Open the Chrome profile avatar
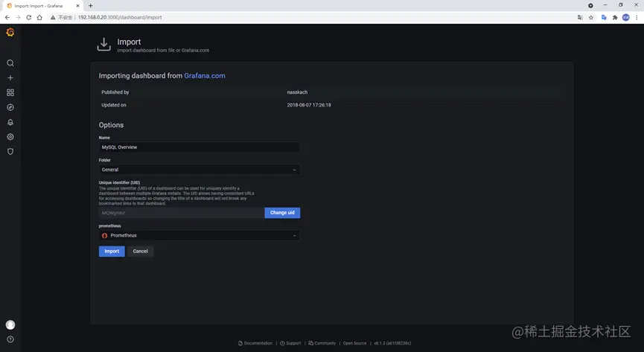 (625, 17)
